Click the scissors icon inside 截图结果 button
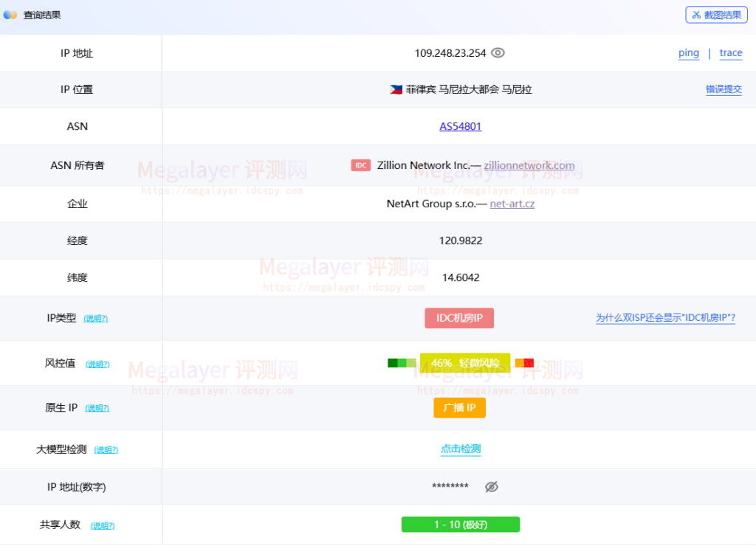756x546 pixels. tap(697, 14)
